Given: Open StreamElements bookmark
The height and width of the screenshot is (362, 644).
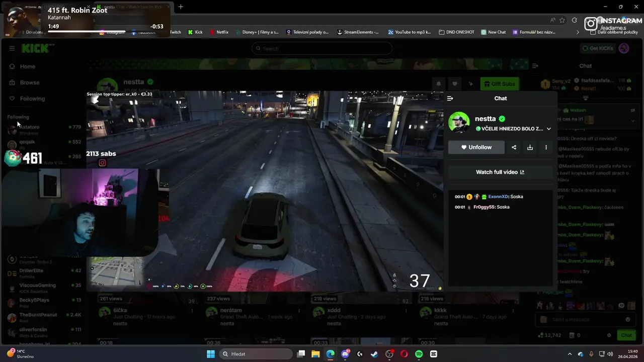Looking at the screenshot, I should [x=358, y=32].
